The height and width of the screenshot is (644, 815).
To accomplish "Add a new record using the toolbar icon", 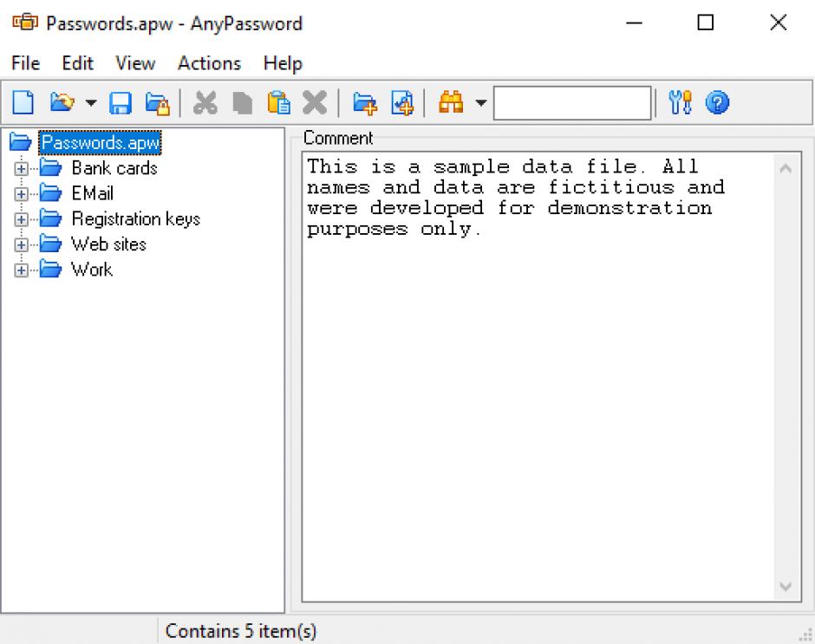I will pos(402,103).
